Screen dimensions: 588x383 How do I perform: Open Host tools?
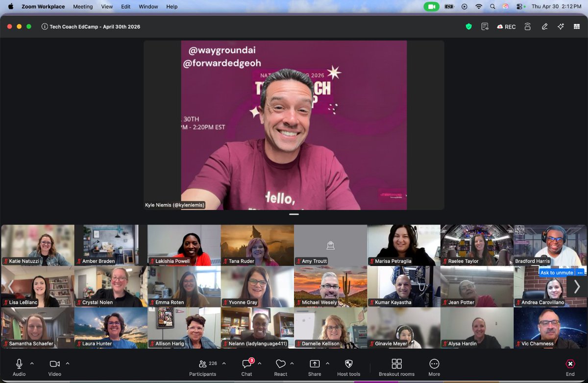pos(348,367)
